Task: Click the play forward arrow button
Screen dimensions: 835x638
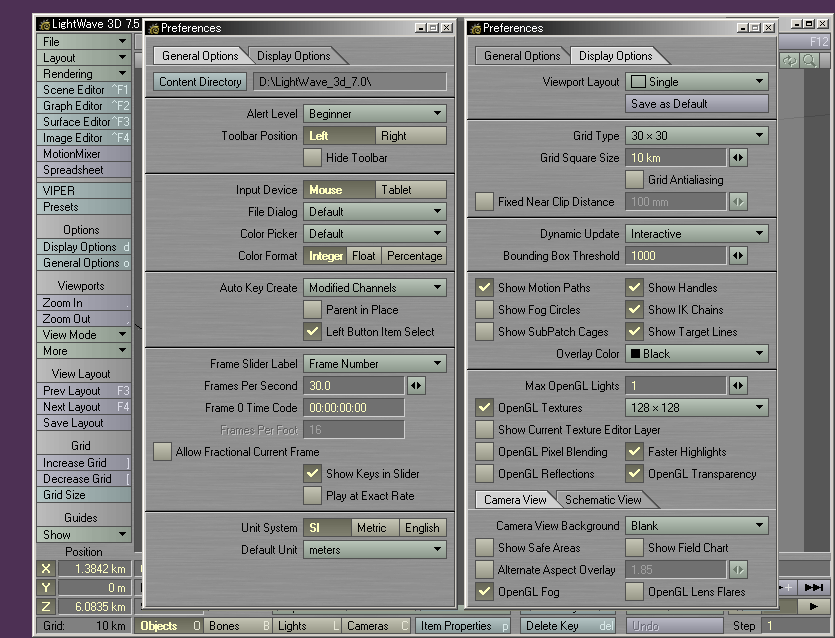Action: tap(814, 606)
